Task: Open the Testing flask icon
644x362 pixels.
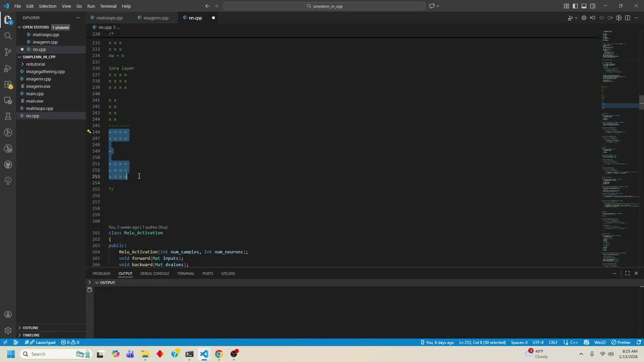Action: pyautogui.click(x=8, y=116)
